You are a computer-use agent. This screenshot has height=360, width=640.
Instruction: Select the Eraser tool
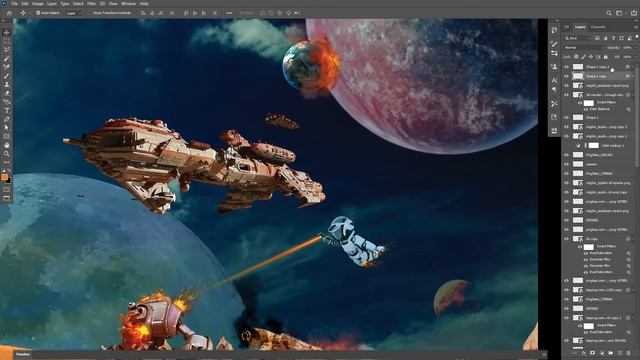pos(7,93)
